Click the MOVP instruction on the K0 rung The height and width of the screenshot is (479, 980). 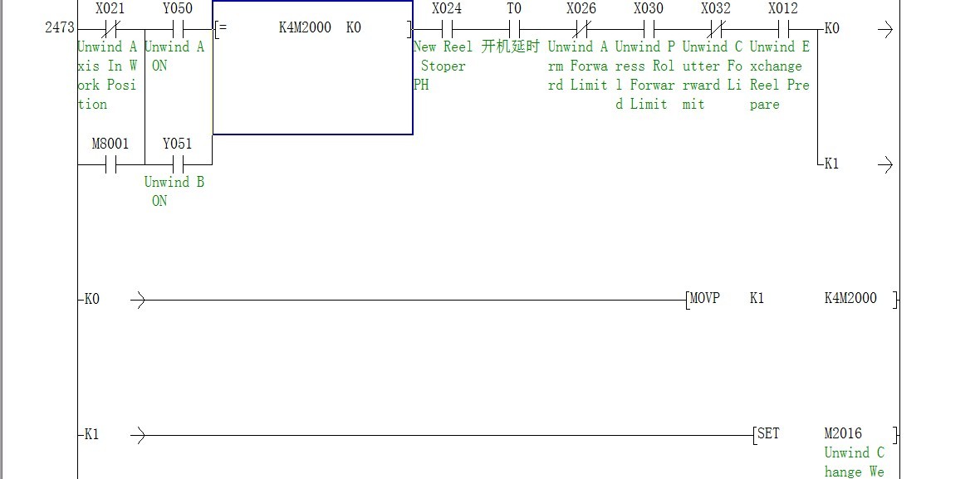(x=704, y=299)
